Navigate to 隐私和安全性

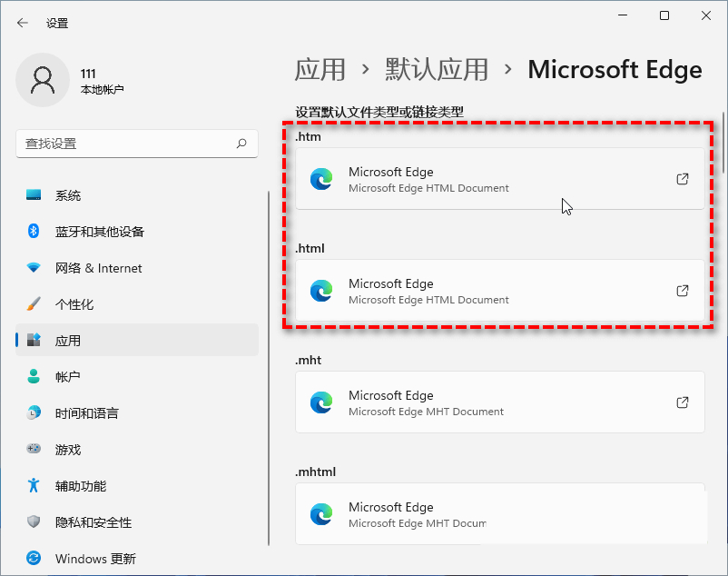click(x=93, y=522)
